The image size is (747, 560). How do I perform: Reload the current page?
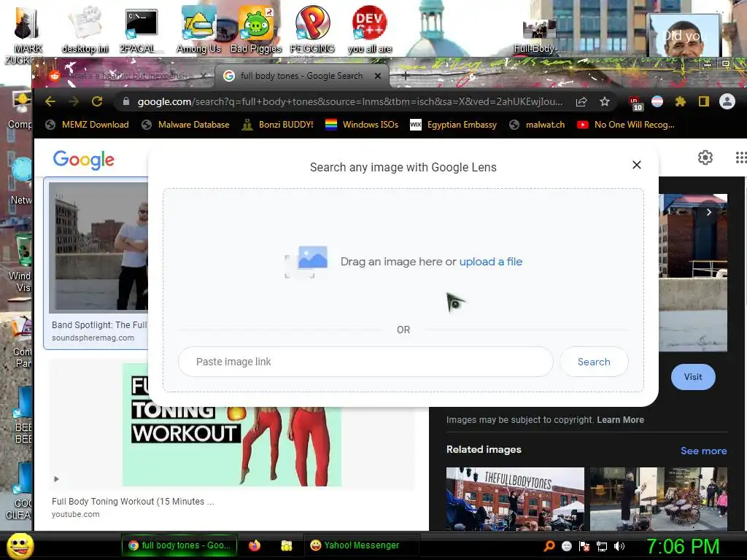click(x=97, y=101)
